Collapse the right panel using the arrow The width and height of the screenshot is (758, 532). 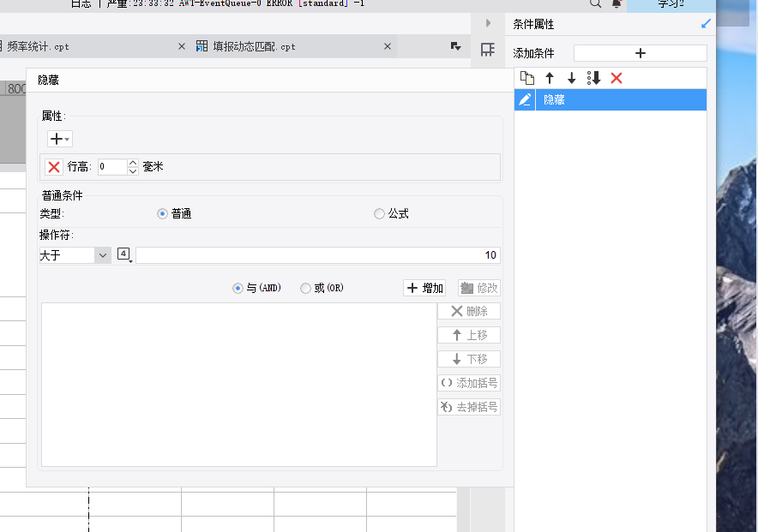click(488, 23)
